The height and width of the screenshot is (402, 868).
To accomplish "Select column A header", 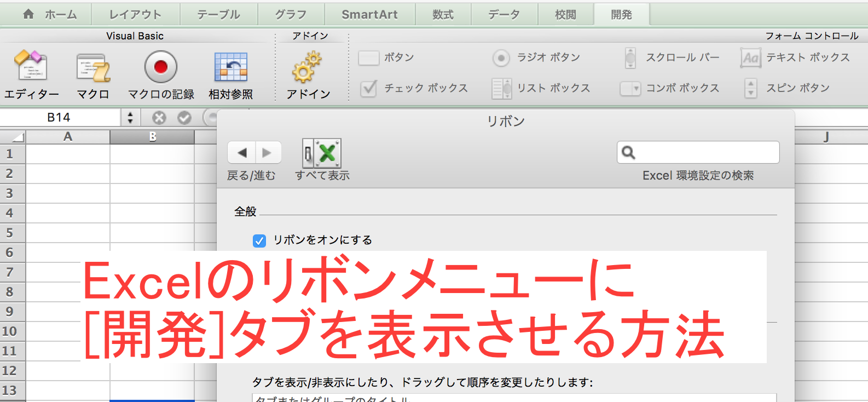I will click(x=68, y=137).
